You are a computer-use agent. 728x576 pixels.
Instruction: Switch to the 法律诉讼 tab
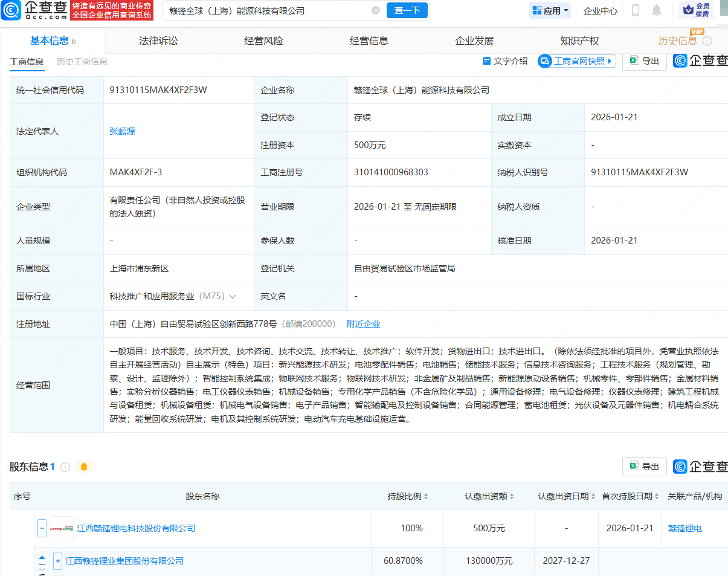(158, 41)
